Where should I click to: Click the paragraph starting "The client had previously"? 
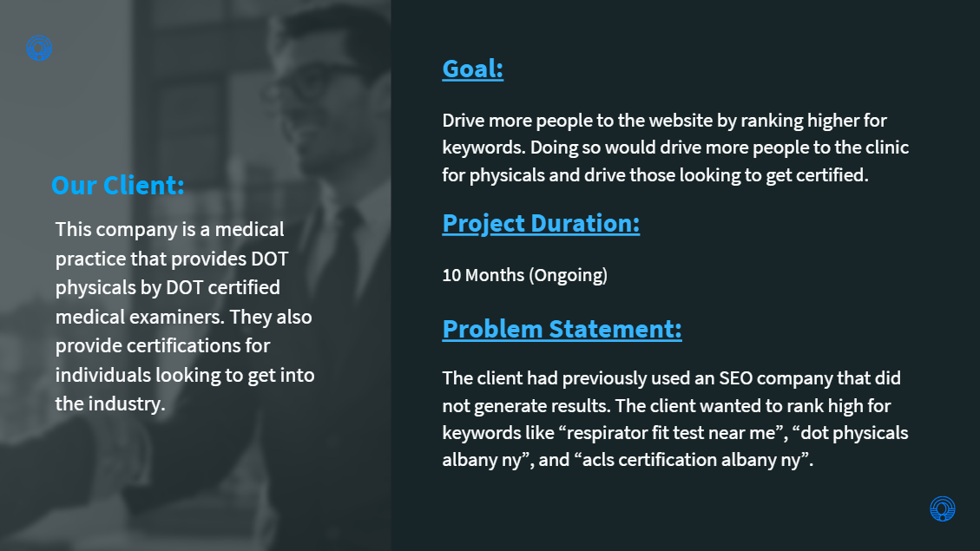[675, 419]
